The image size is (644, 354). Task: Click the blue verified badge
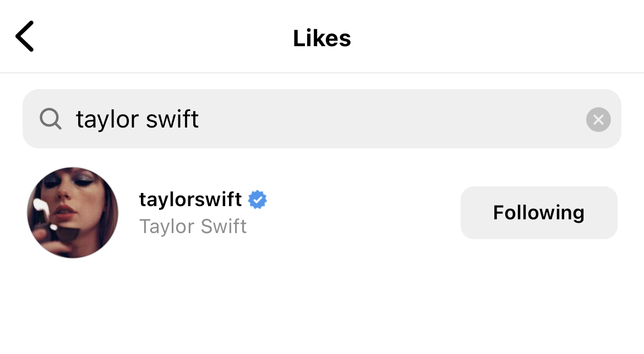click(x=257, y=200)
